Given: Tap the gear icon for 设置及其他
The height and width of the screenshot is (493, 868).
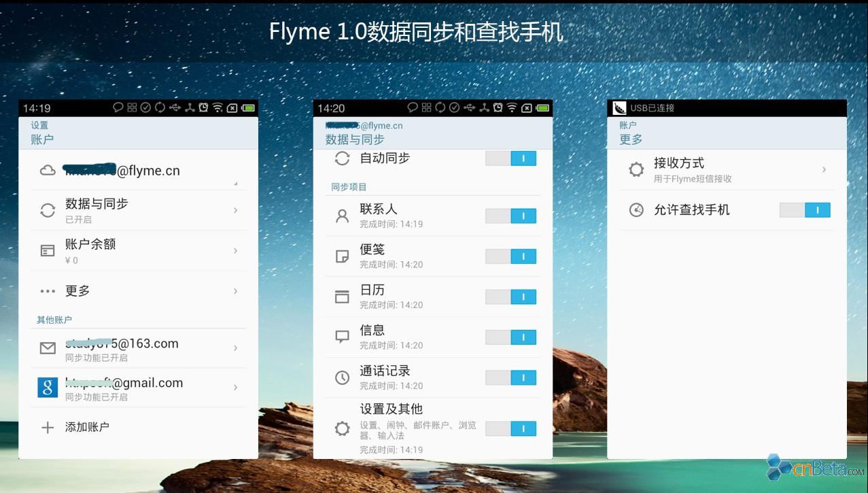Looking at the screenshot, I should [x=343, y=428].
